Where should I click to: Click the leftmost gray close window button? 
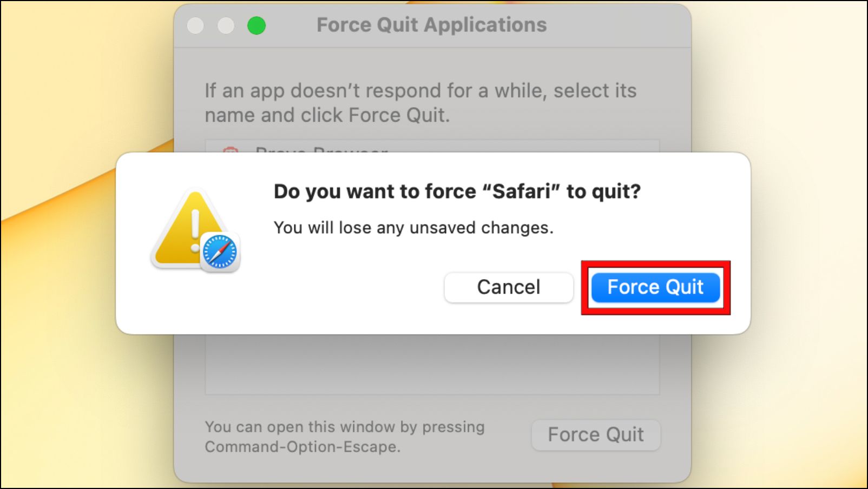coord(195,25)
